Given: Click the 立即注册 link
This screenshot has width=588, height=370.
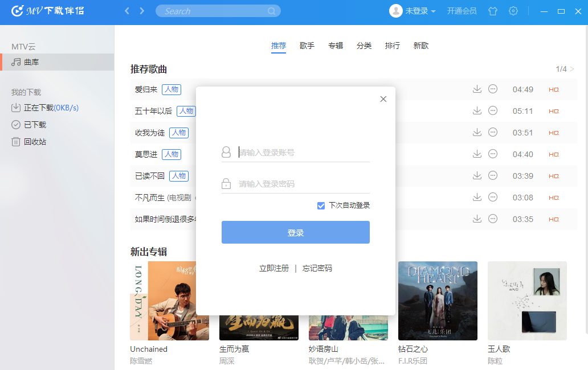Looking at the screenshot, I should click(274, 268).
